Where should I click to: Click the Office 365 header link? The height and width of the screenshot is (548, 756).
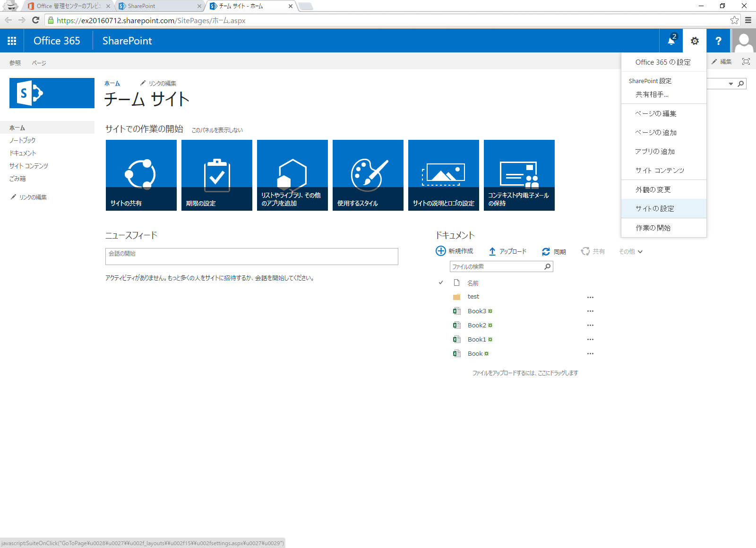(x=57, y=41)
